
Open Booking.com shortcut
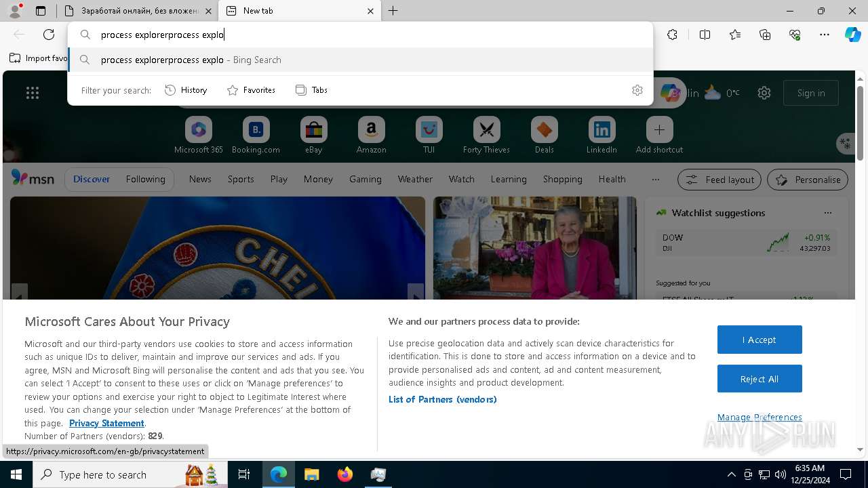256,135
